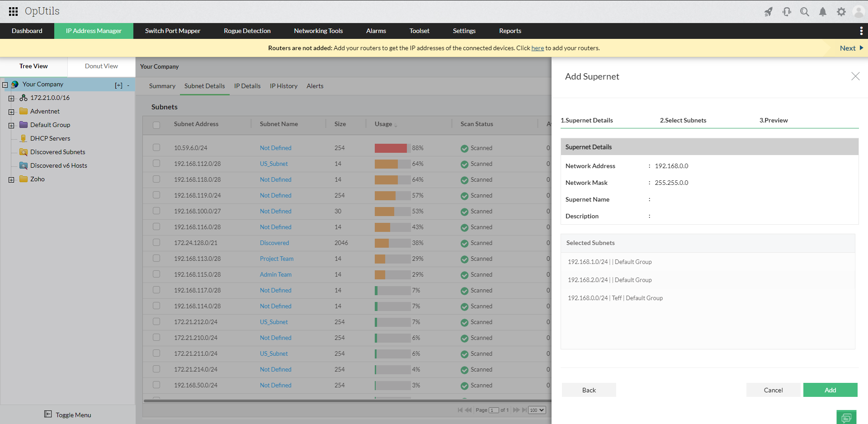Click the Toggle Menu icon

coord(48,414)
